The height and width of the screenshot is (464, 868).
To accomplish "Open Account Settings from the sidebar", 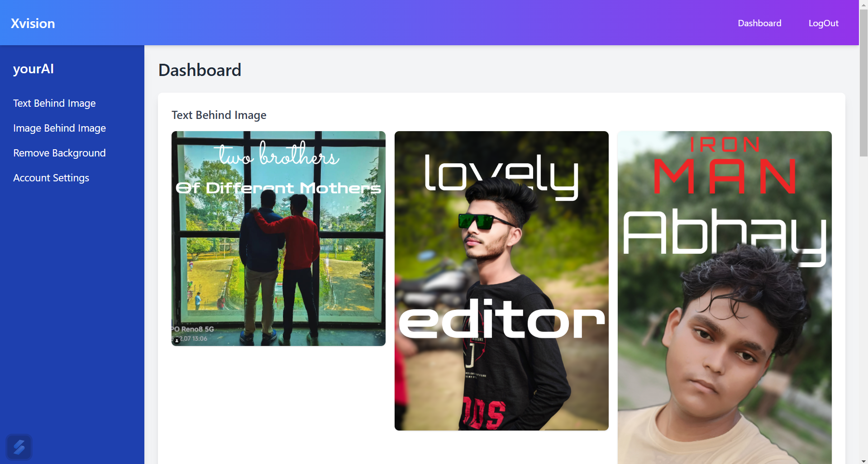I will [x=51, y=178].
